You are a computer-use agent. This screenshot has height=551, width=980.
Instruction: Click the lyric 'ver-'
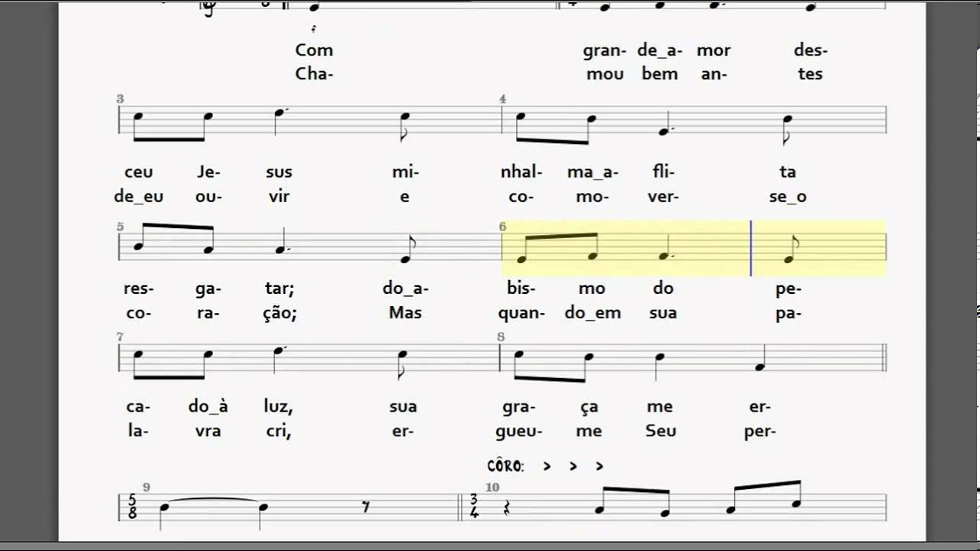[x=663, y=197]
